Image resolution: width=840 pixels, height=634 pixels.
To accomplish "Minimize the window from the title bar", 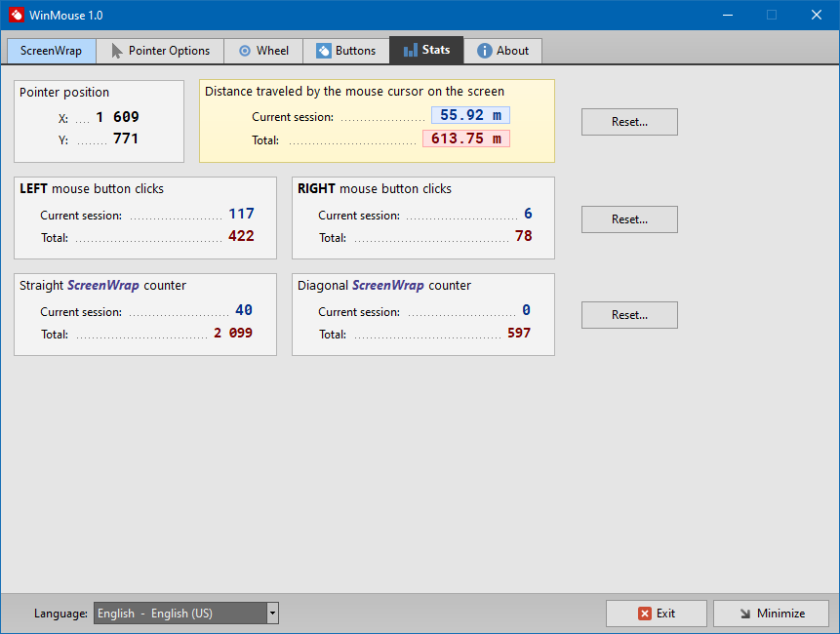I will pos(728,15).
